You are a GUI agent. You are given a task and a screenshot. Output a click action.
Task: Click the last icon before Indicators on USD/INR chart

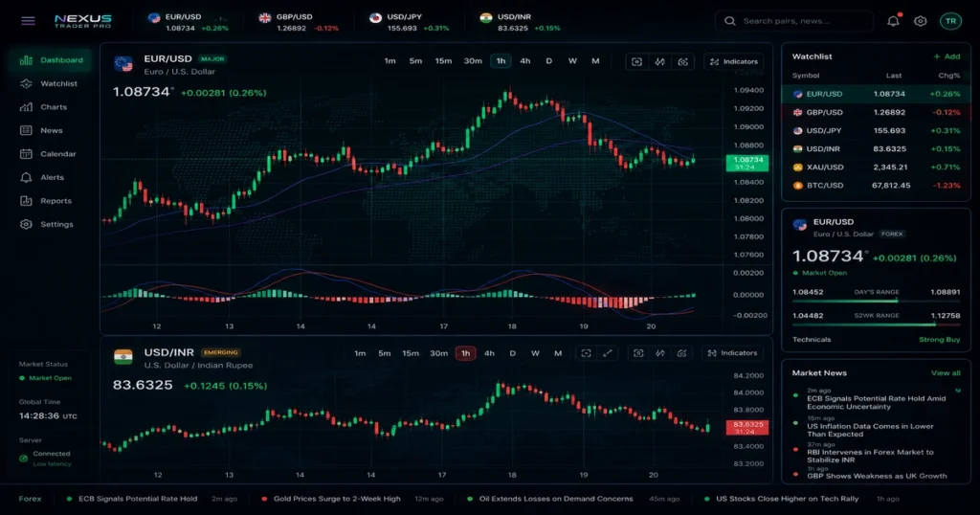tap(681, 353)
